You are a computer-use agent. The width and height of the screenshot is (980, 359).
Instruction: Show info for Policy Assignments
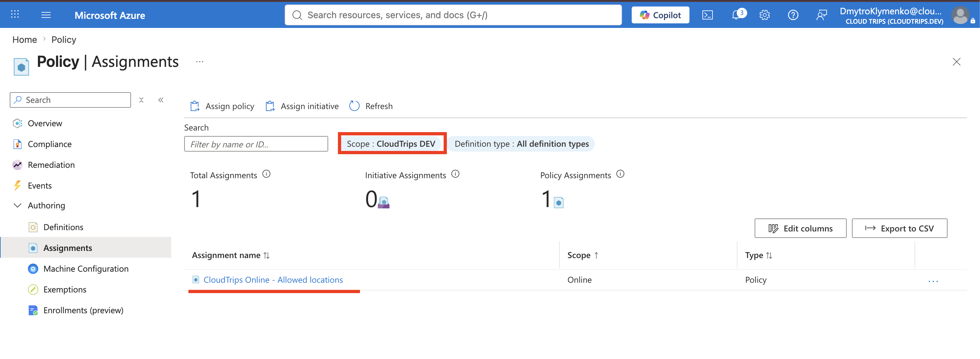click(620, 174)
